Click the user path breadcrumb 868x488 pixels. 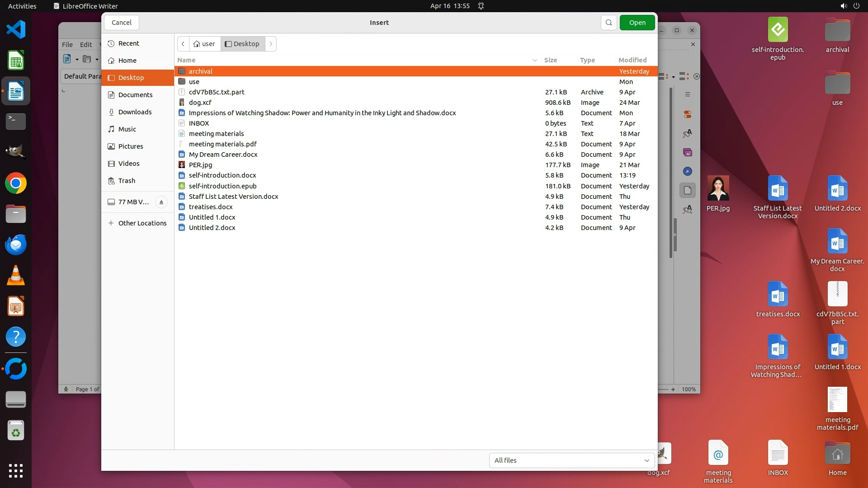coord(204,44)
